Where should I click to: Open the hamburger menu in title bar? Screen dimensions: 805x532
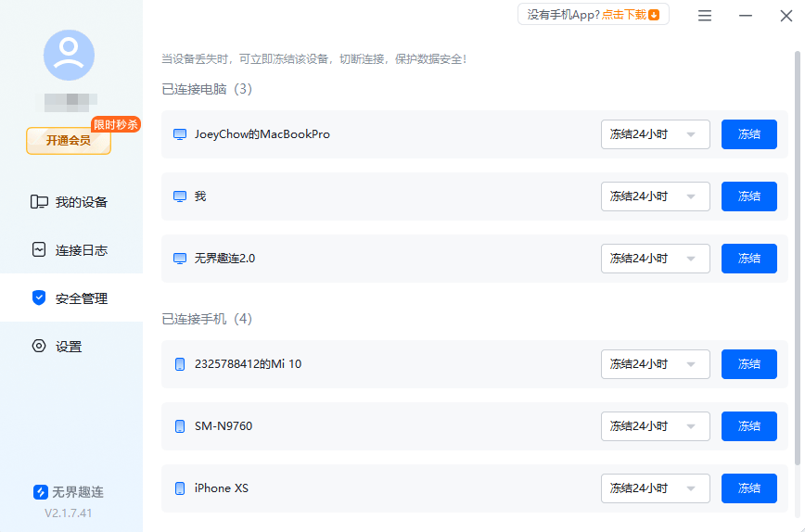[705, 16]
